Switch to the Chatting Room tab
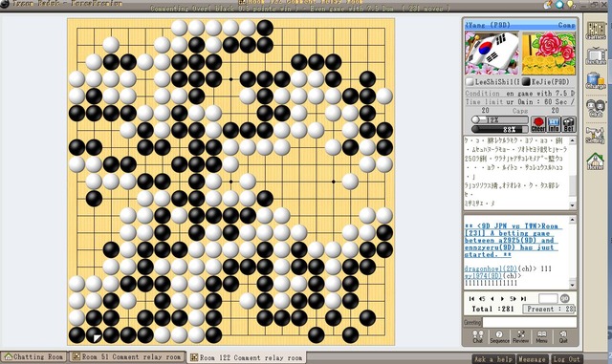 pyautogui.click(x=34, y=357)
